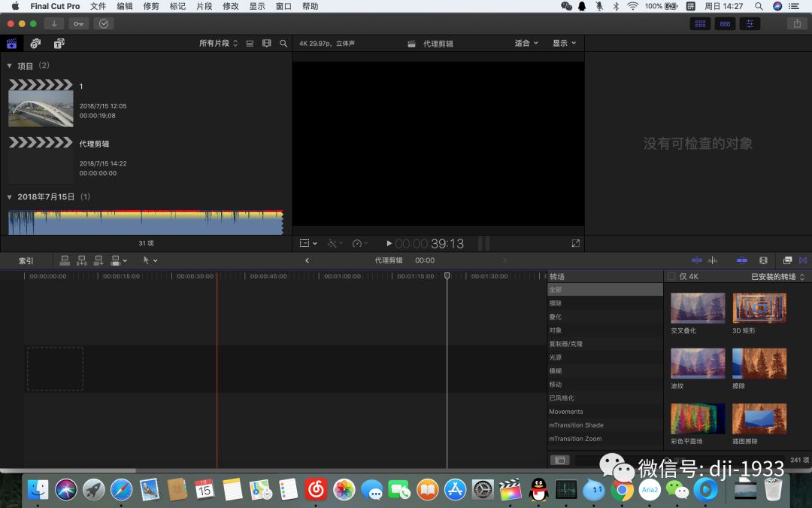
Task: Switch browser to list view icon
Action: coord(250,44)
